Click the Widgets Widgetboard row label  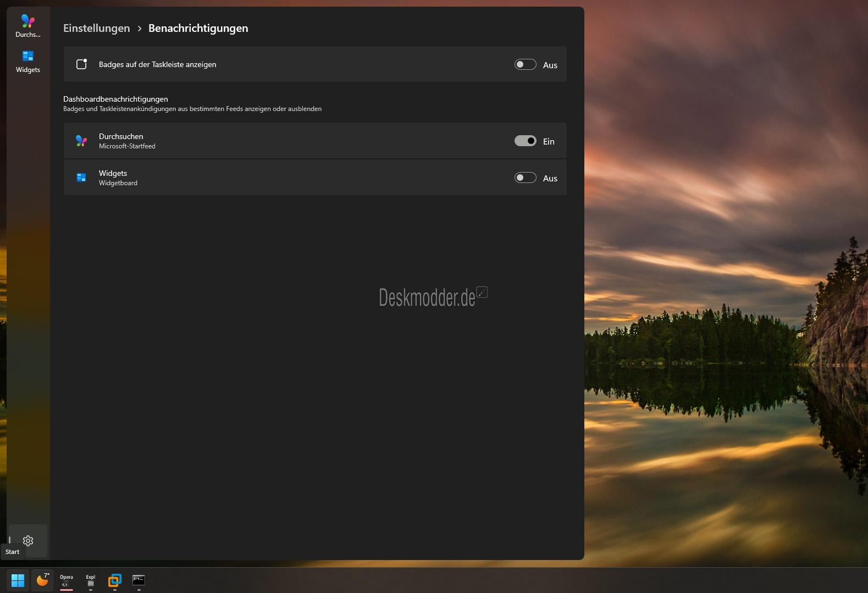click(118, 178)
